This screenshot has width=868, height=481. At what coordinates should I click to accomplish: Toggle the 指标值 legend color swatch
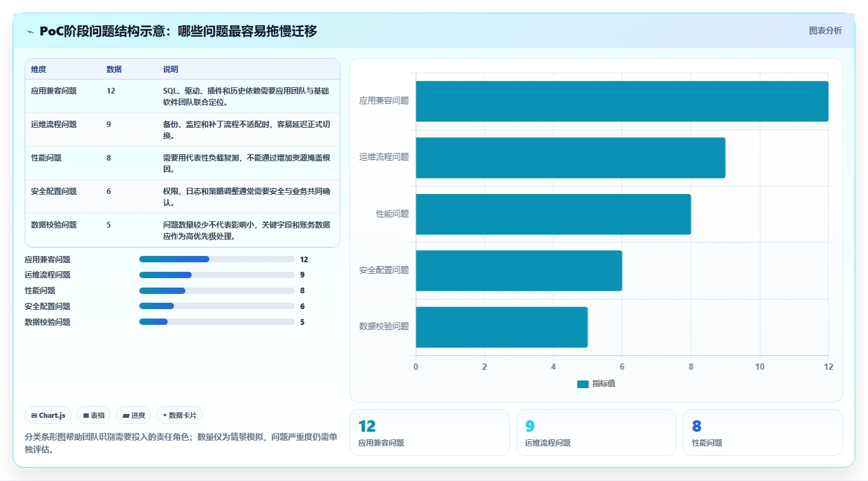coord(583,384)
